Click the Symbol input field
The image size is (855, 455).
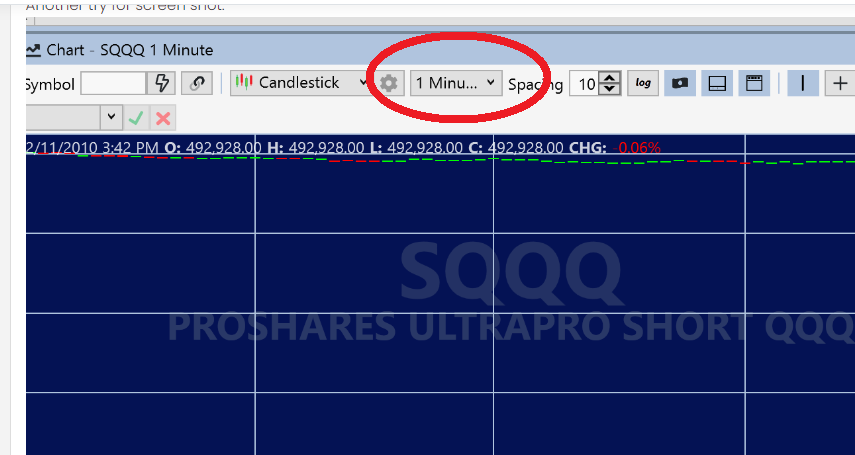[x=113, y=83]
